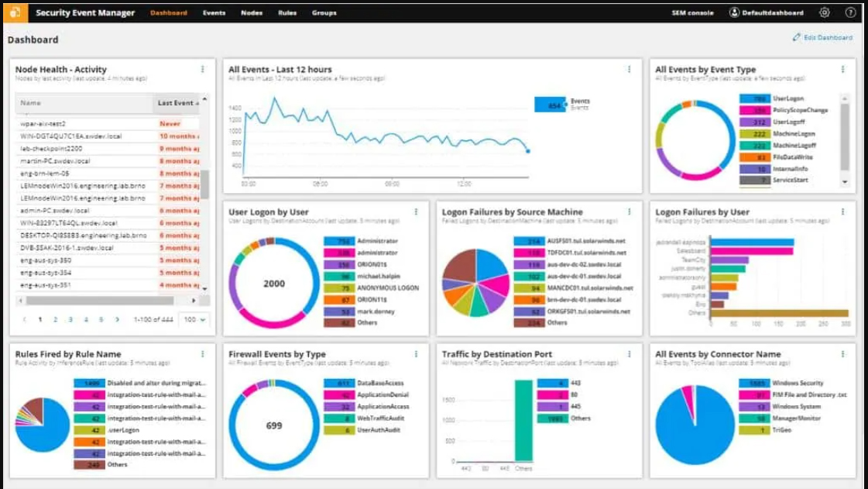Screen dimensions: 868x489
Task: Open the All Events by Event Type options menu
Action: coord(842,69)
